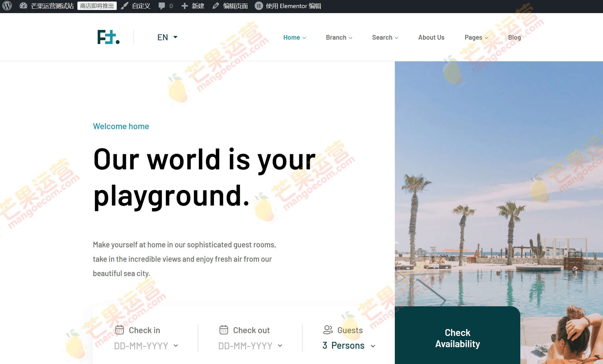Click the Check Availability button
This screenshot has height=364, width=603.
pyautogui.click(x=457, y=338)
